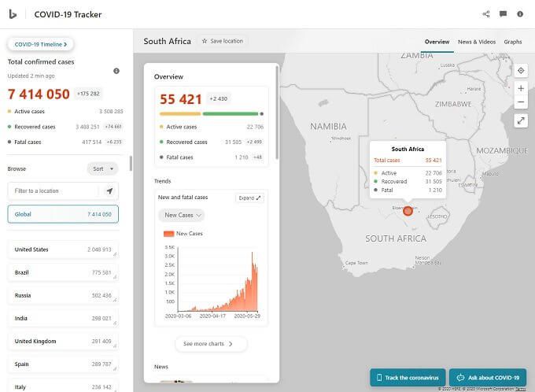Click the star icon to save location
The image size is (535, 392).
click(x=205, y=41)
